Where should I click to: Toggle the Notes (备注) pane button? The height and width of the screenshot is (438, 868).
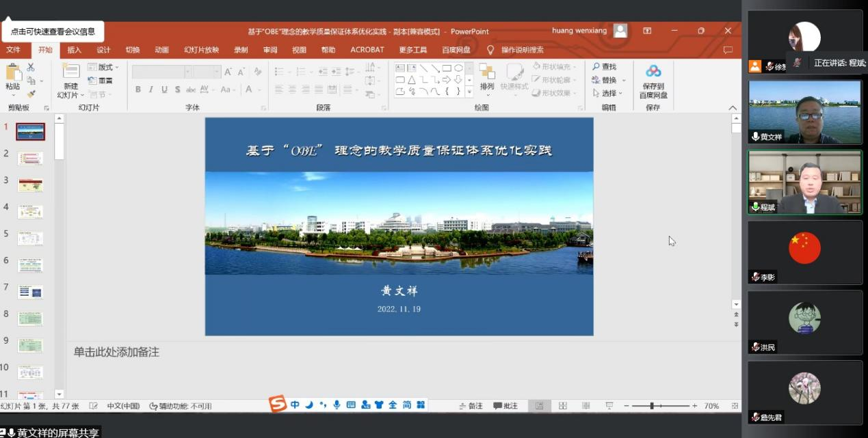coord(471,406)
